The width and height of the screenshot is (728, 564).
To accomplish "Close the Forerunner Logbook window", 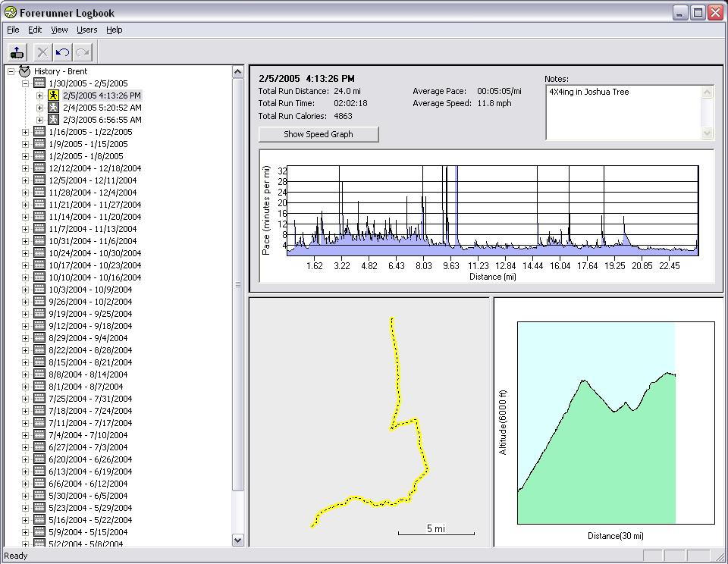I will pos(715,13).
